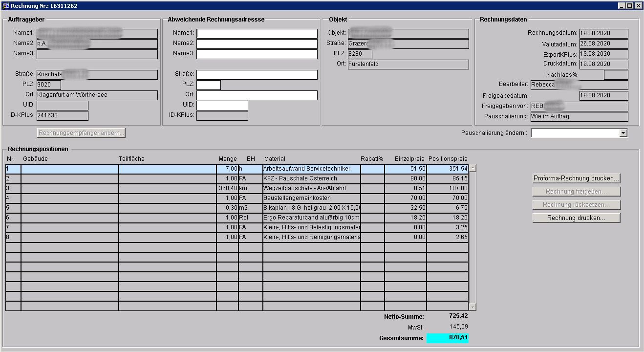Click Name1 field under Abweichende Rechnungsadresse
The height and width of the screenshot is (352, 644).
pos(257,34)
